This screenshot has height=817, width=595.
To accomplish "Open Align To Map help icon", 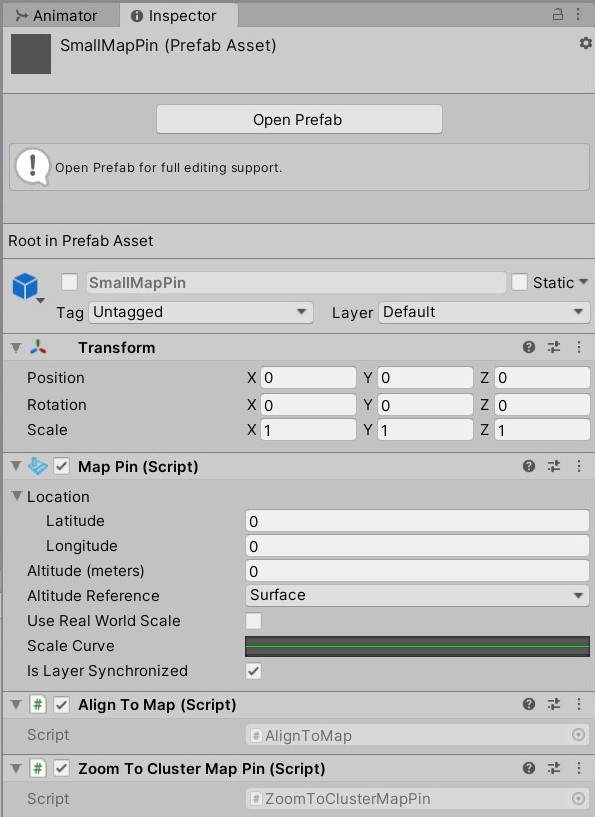I will click(528, 704).
